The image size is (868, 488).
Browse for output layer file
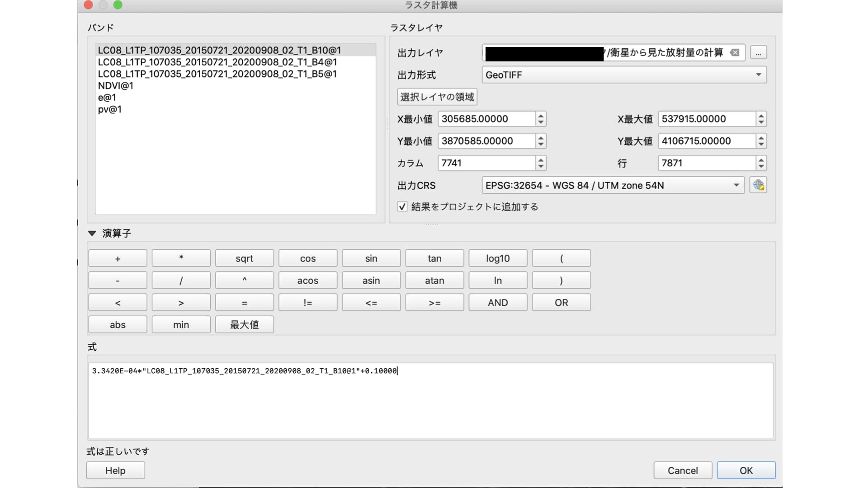[x=758, y=53]
